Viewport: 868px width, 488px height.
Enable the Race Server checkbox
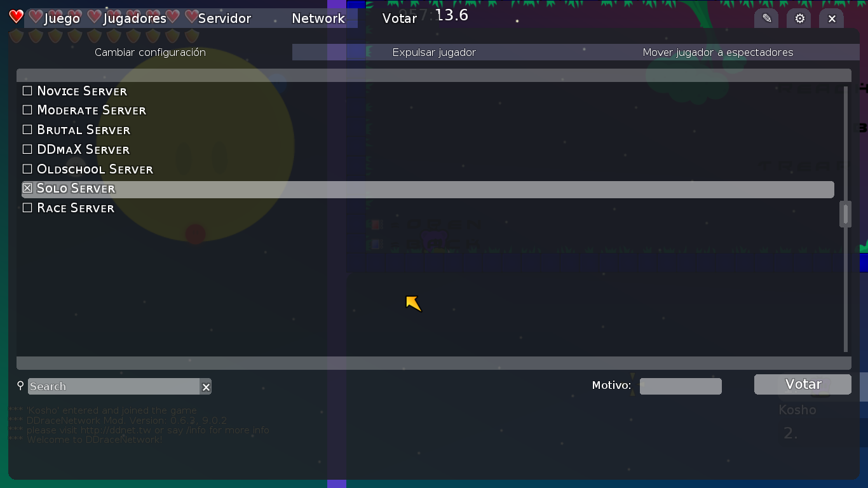point(27,208)
